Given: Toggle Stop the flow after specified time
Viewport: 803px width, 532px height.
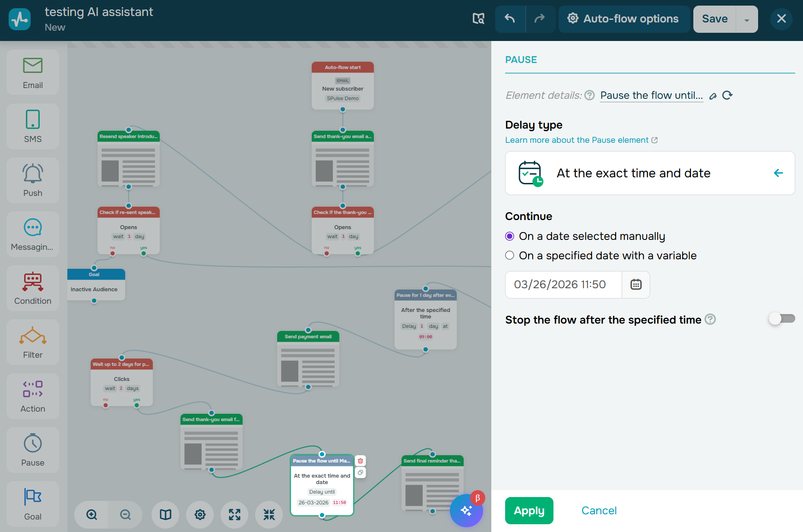Looking at the screenshot, I should (782, 319).
